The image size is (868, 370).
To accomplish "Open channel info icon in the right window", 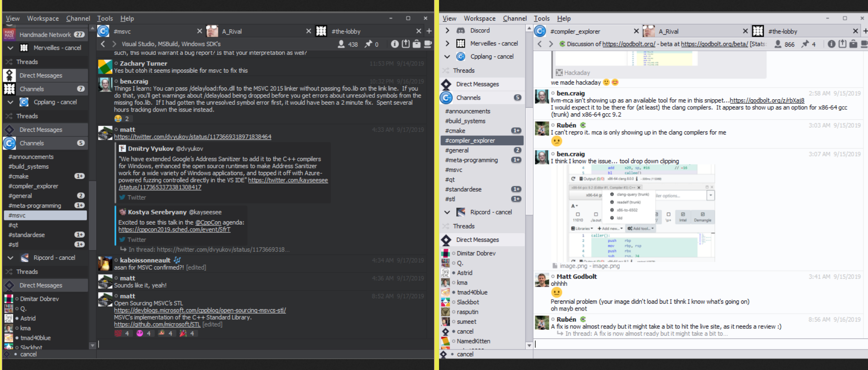I will [831, 44].
